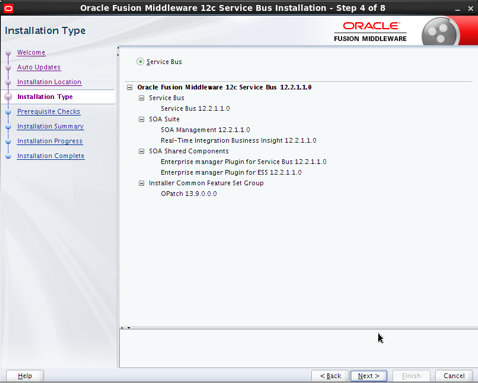
Task: Select the SOA Shared Components label
Action: [189, 151]
